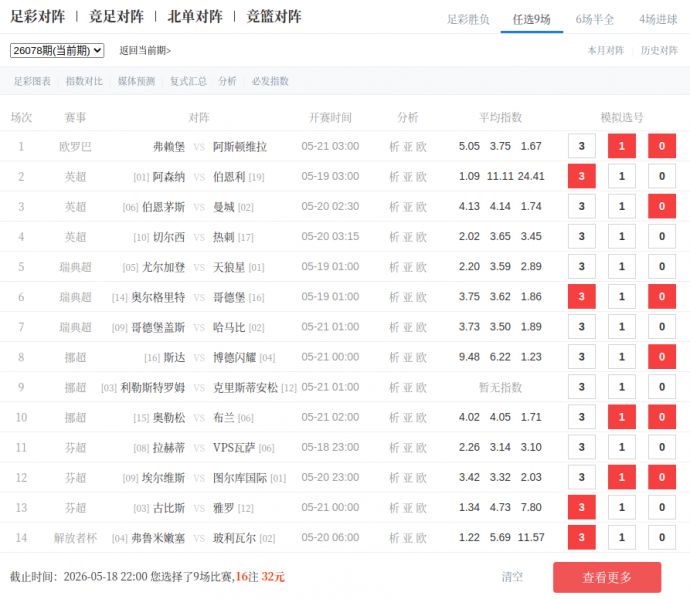Open 欧 European odds for match 3
This screenshot has height=599, width=690.
click(x=422, y=207)
